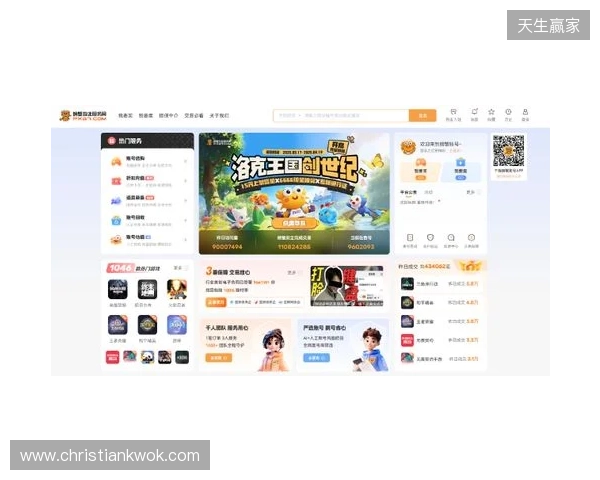Viewport: 600px width, 480px height.
Task: Click the circled info icon below announcements
Action: tap(471, 238)
